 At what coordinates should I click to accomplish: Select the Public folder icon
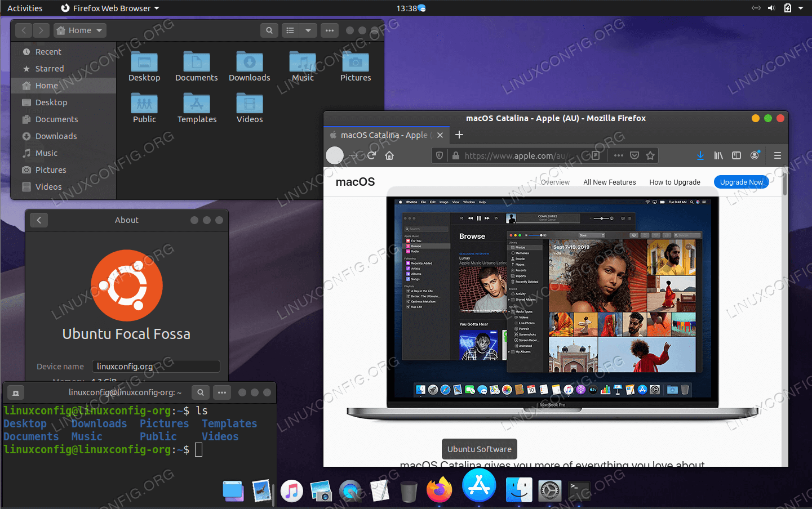(x=144, y=104)
